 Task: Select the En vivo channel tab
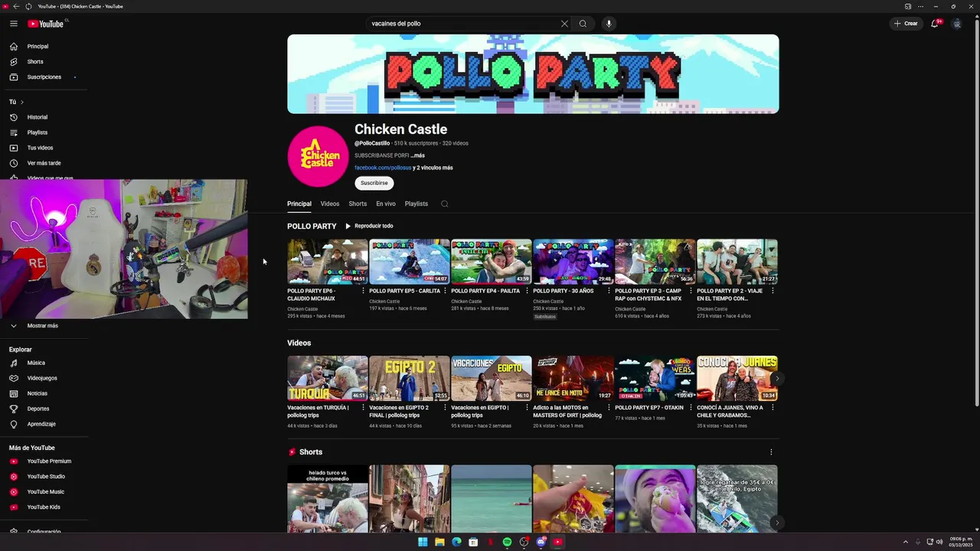(386, 204)
